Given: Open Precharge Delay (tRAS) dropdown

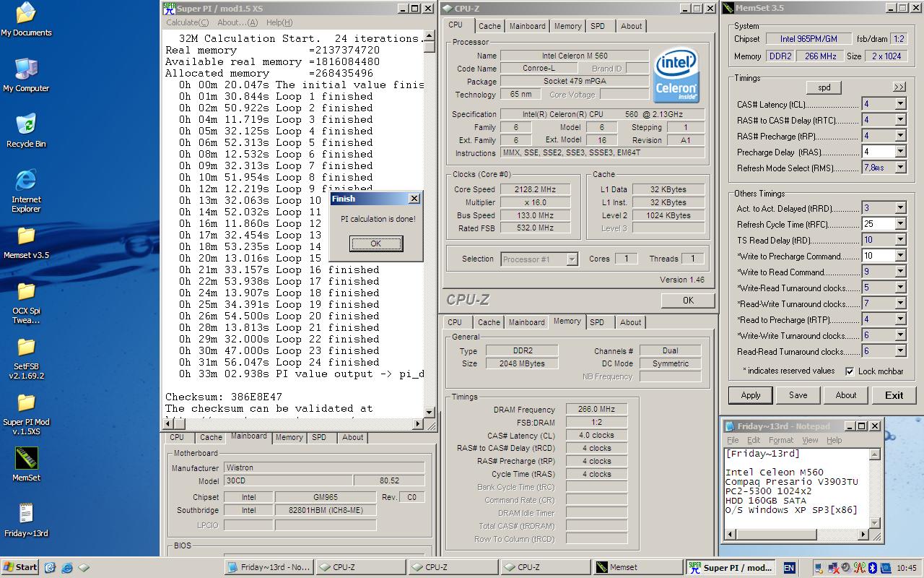Looking at the screenshot, I should tap(900, 152).
